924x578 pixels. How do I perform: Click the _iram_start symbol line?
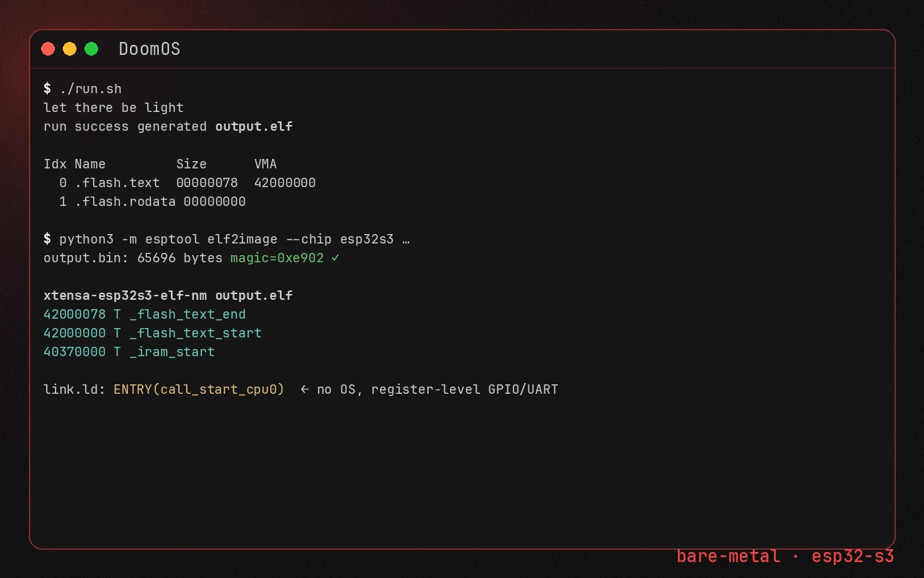(x=129, y=352)
